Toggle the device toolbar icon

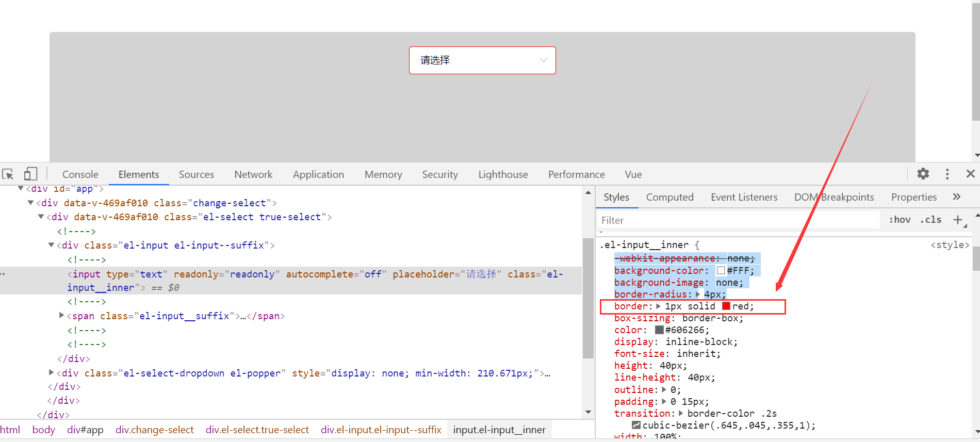pos(30,174)
